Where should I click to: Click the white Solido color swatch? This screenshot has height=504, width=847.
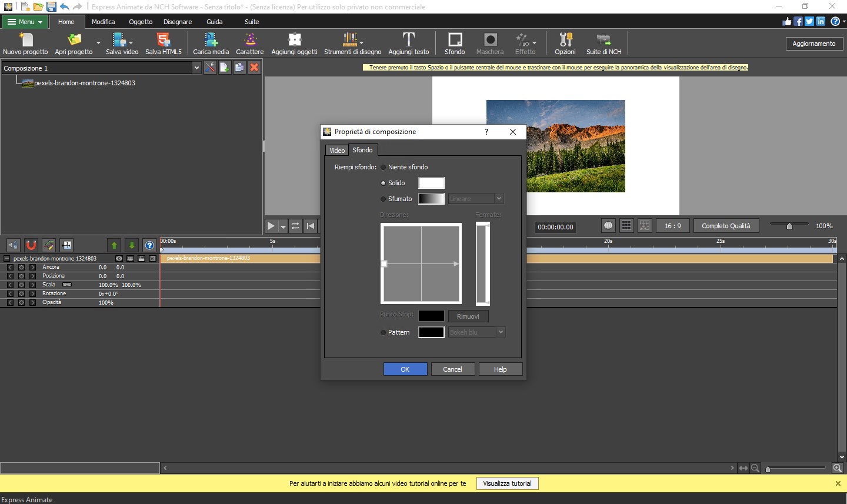(x=431, y=183)
